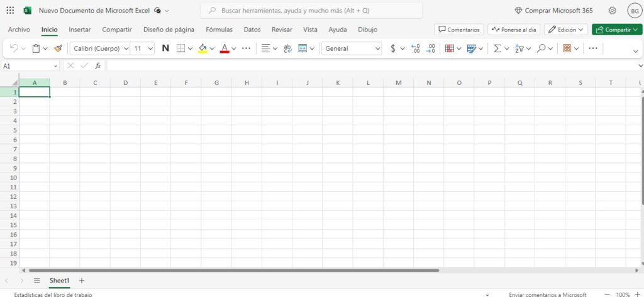Click the orange add-ins grid icon
The height and width of the screenshot is (297, 644).
click(567, 48)
